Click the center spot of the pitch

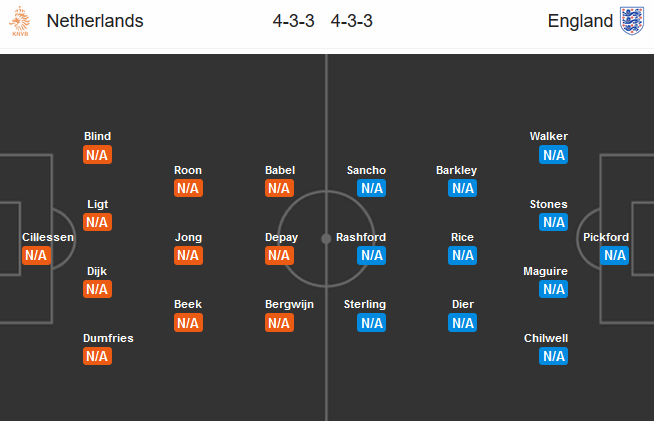[x=326, y=239]
